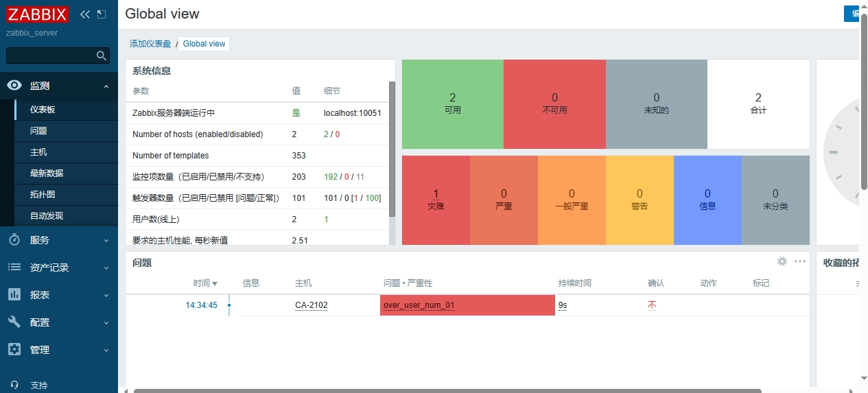Open 最新数据 in monitoring submenu
Screen dimensions: 868x393
click(x=47, y=174)
